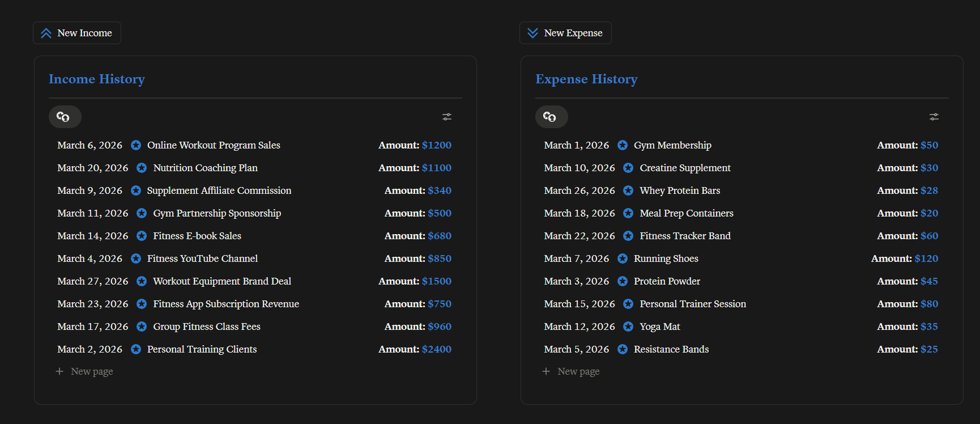Click star icon for Running Shoes
Screen dimensions: 980x424
tap(623, 258)
